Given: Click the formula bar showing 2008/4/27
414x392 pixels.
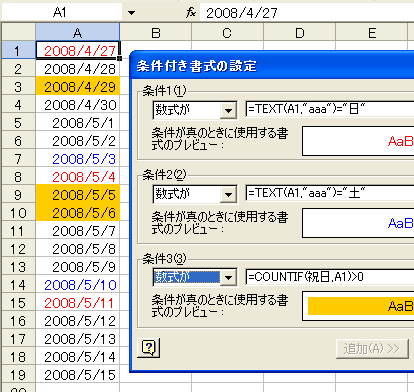Looking at the screenshot, I should (x=307, y=13).
